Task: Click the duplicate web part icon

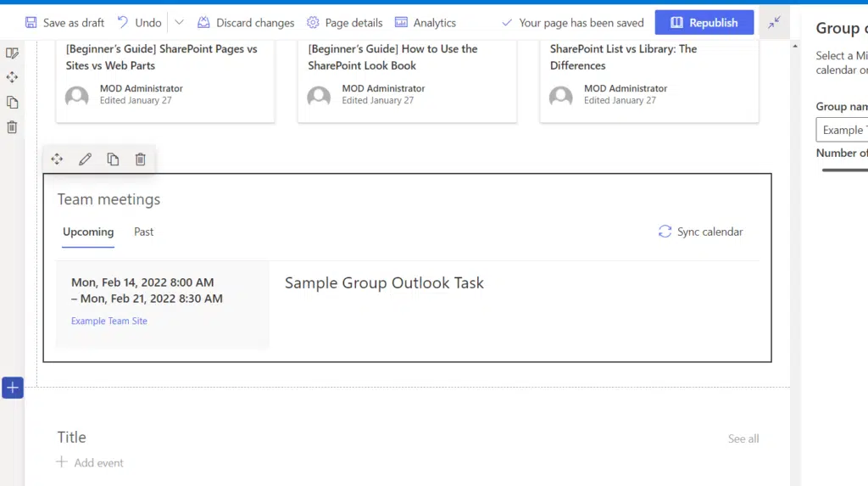Action: pyautogui.click(x=113, y=159)
